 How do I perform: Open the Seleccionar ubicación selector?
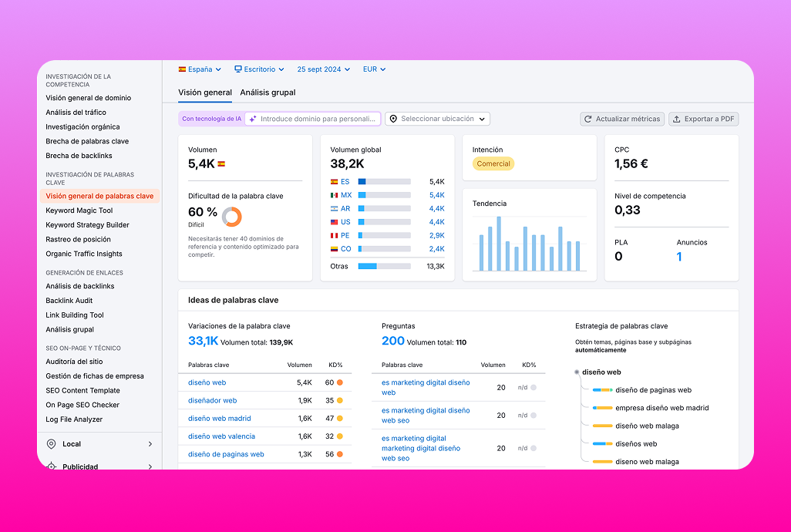(438, 119)
